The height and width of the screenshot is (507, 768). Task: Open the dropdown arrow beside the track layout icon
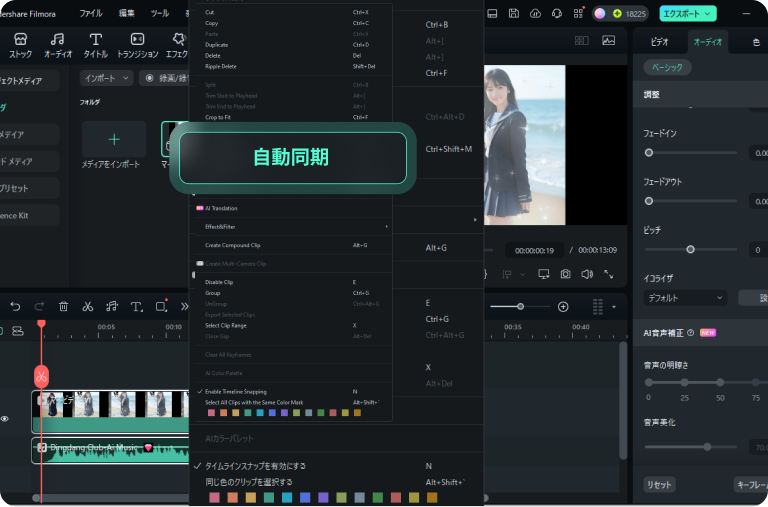pyautogui.click(x=614, y=307)
